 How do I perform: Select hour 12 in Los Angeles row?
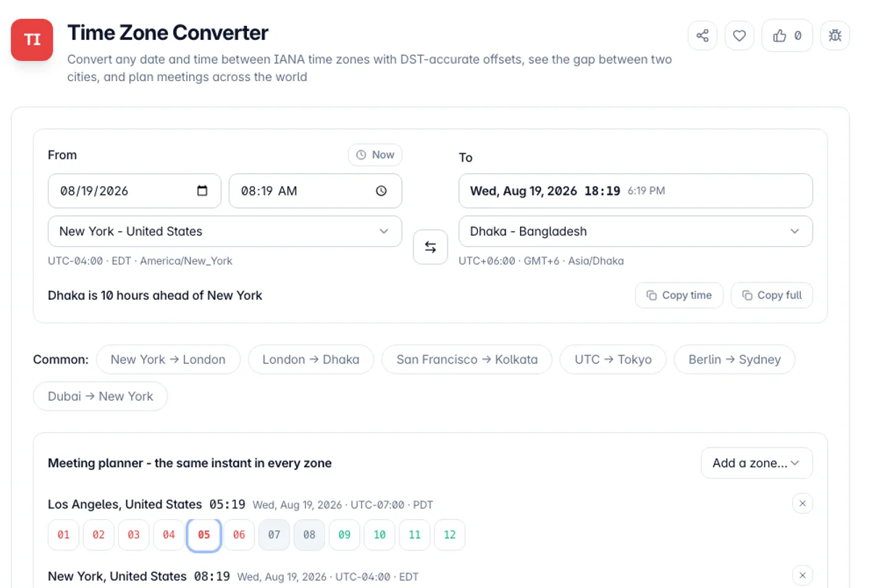(x=450, y=535)
